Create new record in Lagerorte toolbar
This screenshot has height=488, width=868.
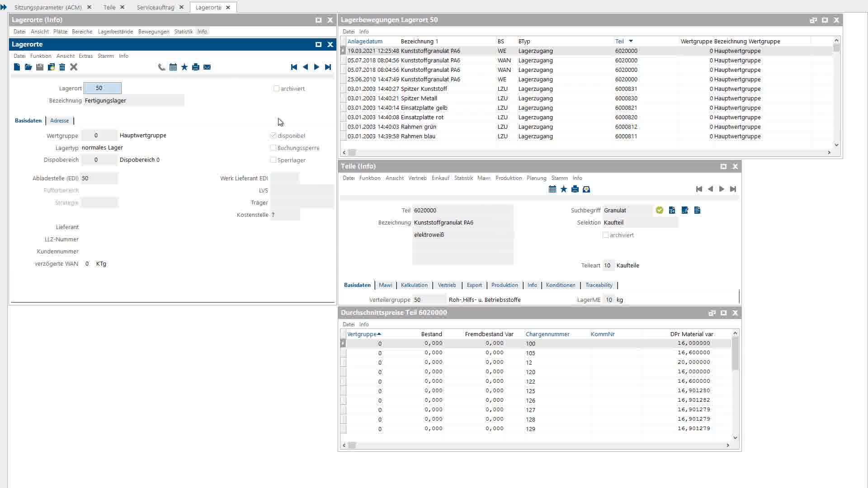17,67
